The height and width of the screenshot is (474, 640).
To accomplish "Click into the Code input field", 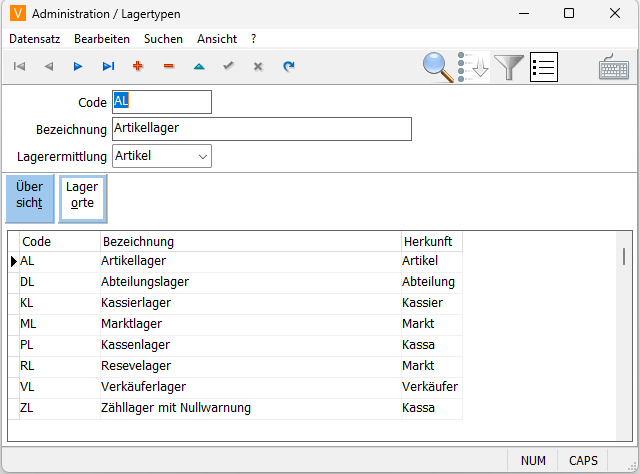I will pyautogui.click(x=162, y=102).
